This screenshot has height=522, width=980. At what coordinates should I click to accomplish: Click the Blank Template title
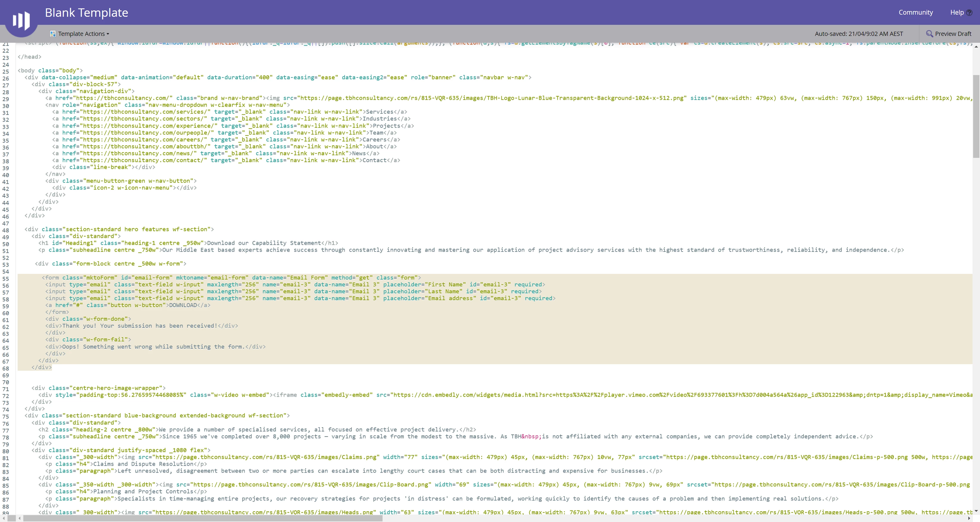point(86,13)
